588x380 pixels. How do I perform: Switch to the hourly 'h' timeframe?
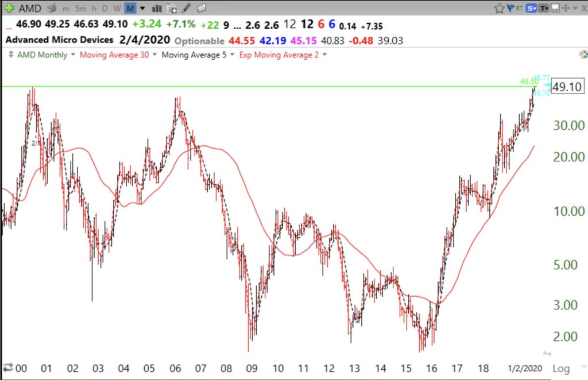click(94, 8)
